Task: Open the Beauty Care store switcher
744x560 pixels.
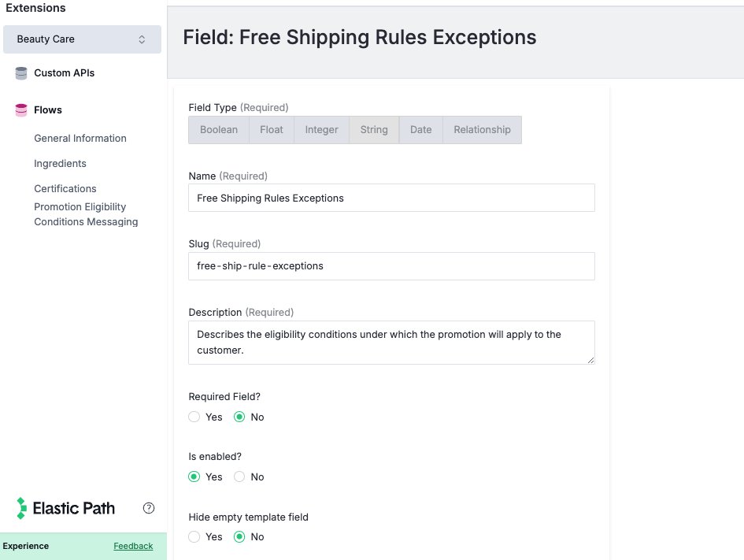Action: point(82,39)
